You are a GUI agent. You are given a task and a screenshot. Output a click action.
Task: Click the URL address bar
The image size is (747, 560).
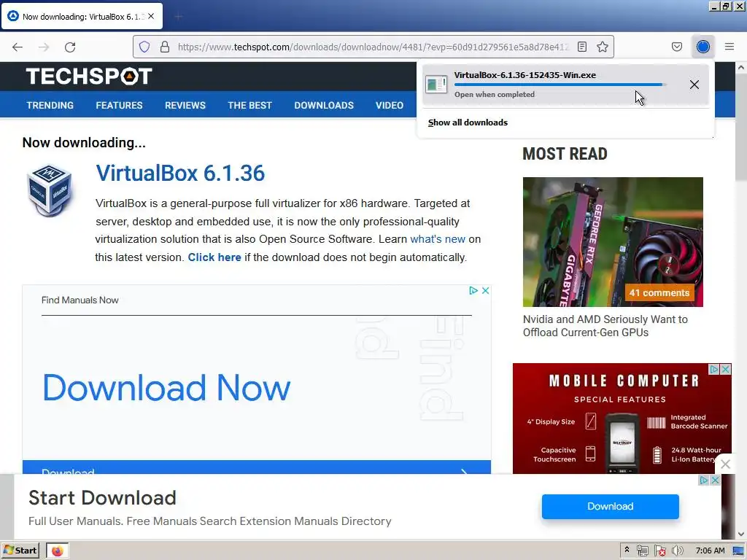tap(373, 47)
